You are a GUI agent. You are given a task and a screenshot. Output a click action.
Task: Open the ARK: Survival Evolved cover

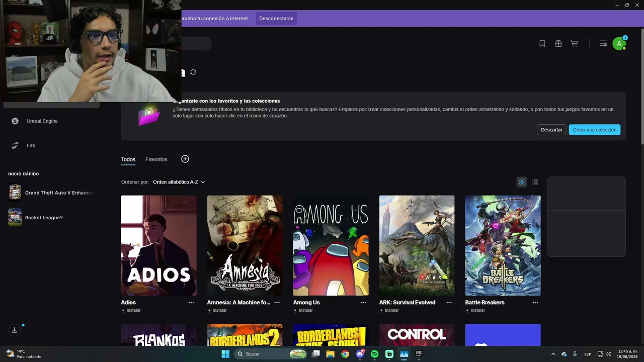[x=417, y=245]
